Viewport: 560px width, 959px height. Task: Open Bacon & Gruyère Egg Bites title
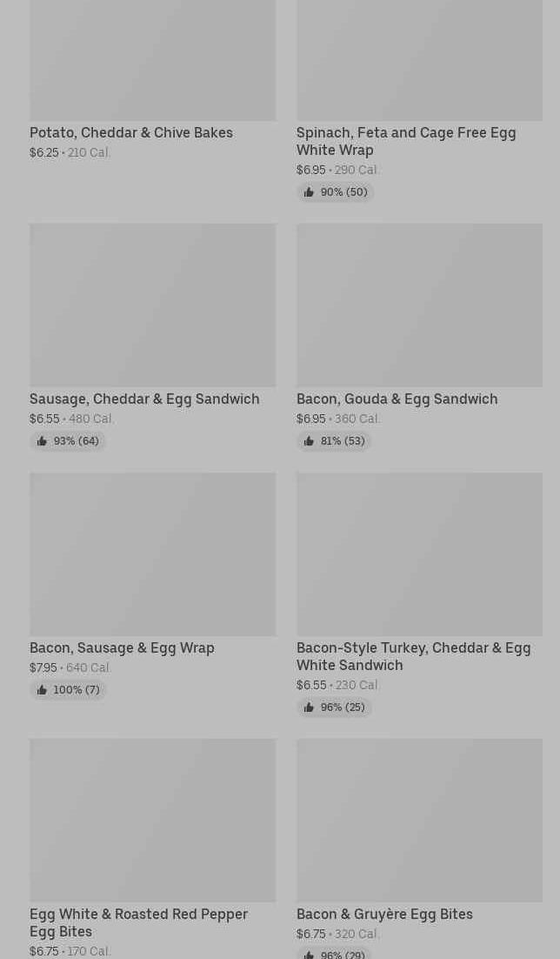tap(384, 915)
